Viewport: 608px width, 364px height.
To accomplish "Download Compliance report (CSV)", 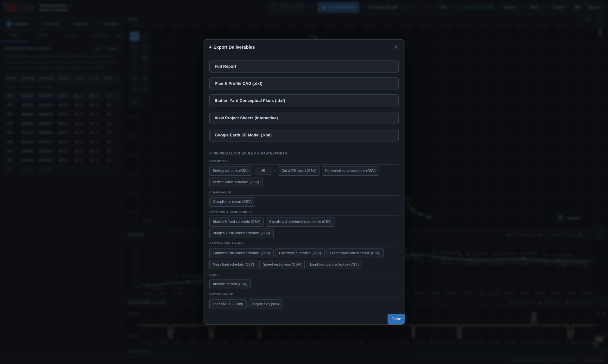I will 232,202.
